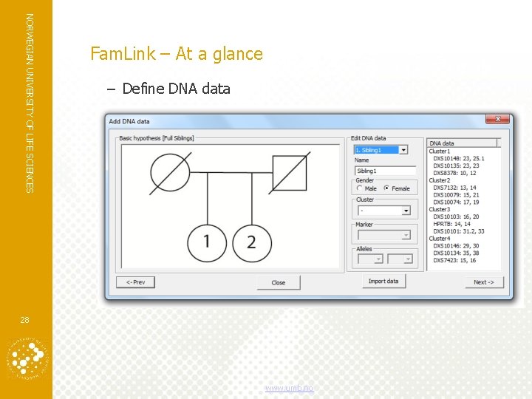Select the DXS10079: 15, 21 entry

[456, 195]
